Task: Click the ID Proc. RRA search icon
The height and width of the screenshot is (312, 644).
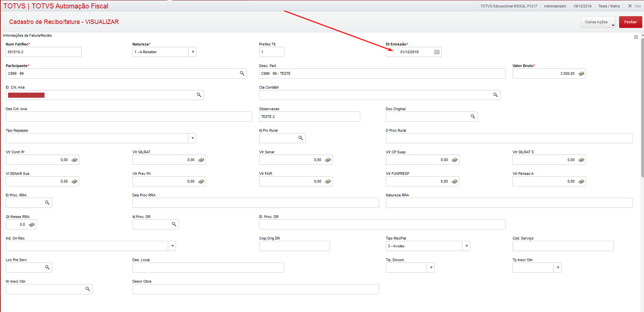Action: 47,203
